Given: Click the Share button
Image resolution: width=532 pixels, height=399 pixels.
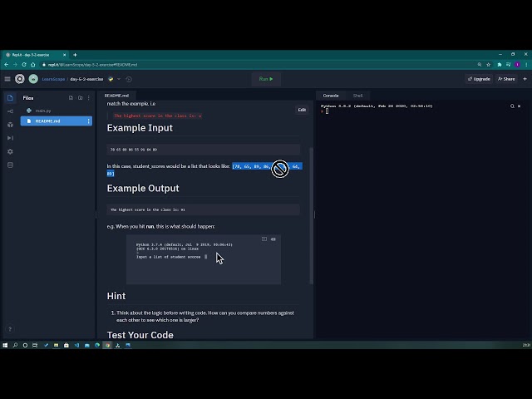Looking at the screenshot, I should click(506, 79).
